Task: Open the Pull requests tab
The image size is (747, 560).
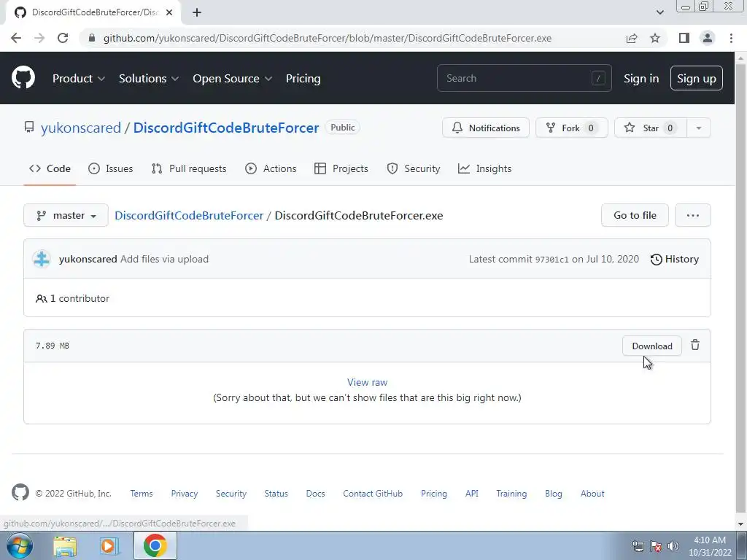Action: point(189,168)
